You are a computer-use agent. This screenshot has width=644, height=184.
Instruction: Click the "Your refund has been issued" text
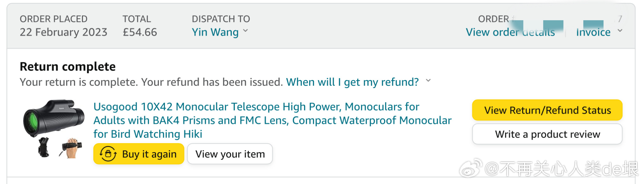[x=212, y=82]
